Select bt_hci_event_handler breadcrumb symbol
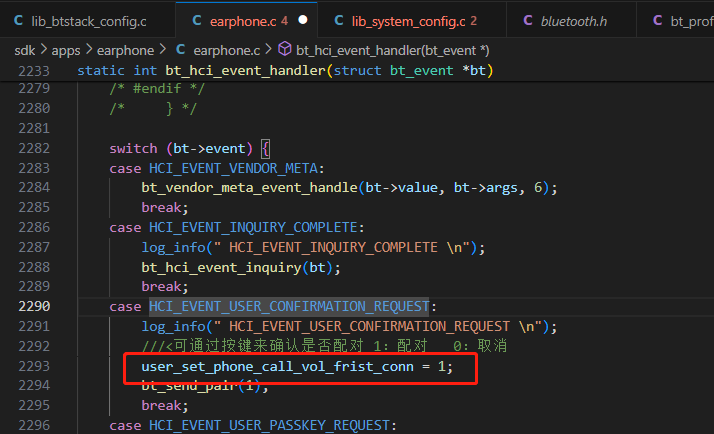The height and width of the screenshot is (434, 714). [x=393, y=50]
